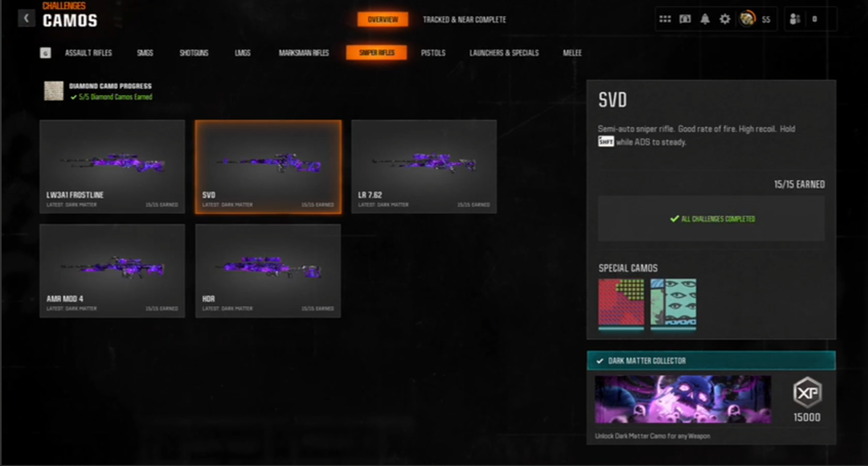The image size is (868, 466).
Task: Click the SHIFT key hint in SVD description
Action: pyautogui.click(x=606, y=141)
